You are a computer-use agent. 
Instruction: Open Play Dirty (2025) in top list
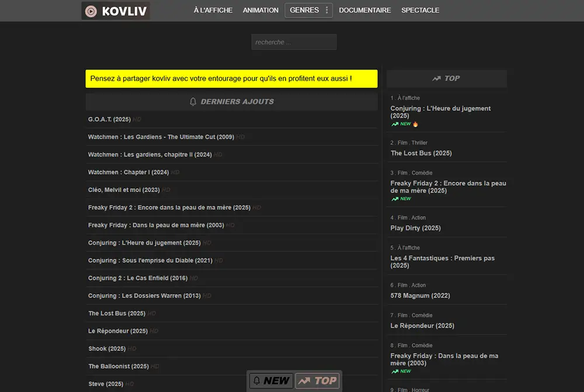coord(415,228)
